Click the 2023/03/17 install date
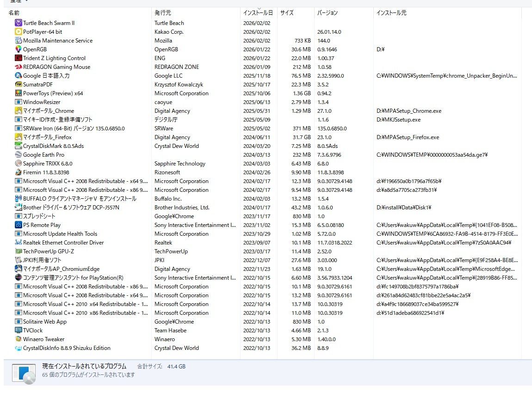This screenshot has width=532, height=398. pos(257,251)
